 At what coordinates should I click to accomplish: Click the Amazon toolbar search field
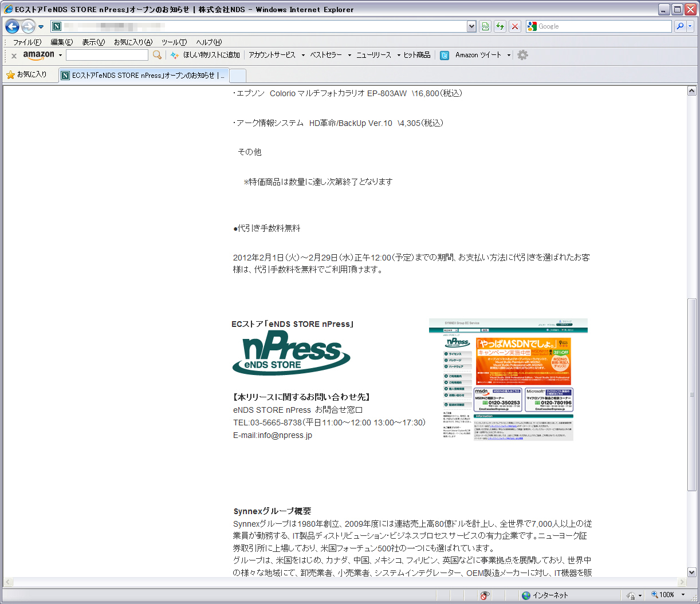(x=107, y=55)
